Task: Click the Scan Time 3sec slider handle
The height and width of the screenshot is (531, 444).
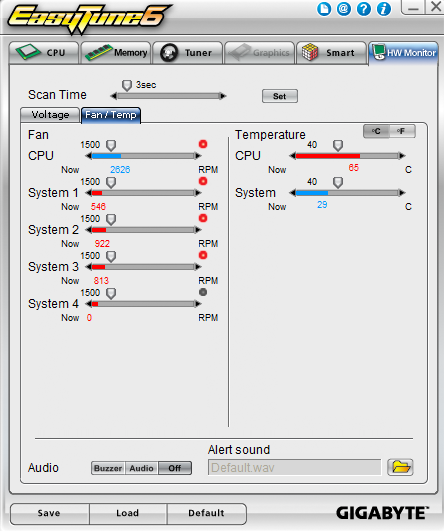Action: click(127, 86)
